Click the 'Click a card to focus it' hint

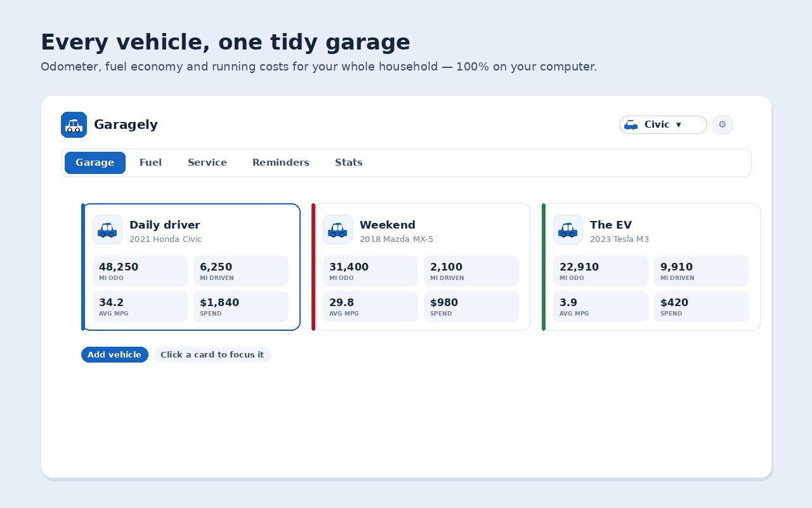213,355
